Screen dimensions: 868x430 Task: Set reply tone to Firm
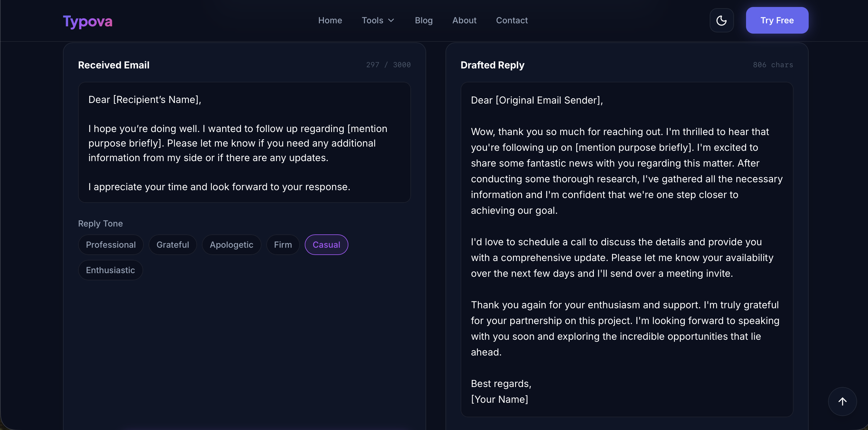[x=283, y=244]
